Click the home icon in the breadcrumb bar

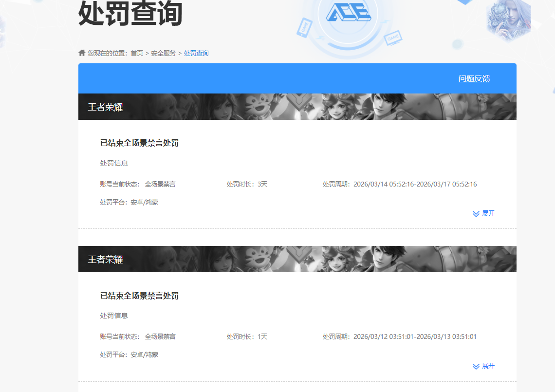pos(81,52)
